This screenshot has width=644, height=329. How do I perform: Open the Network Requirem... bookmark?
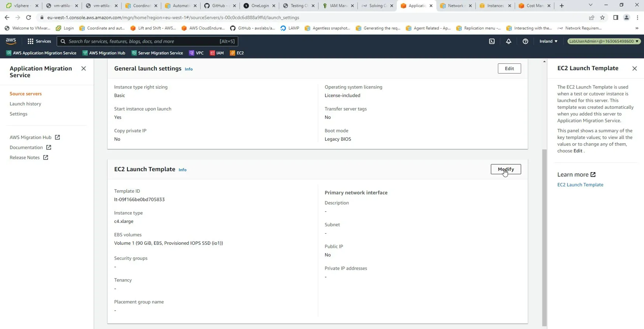pos(579,28)
